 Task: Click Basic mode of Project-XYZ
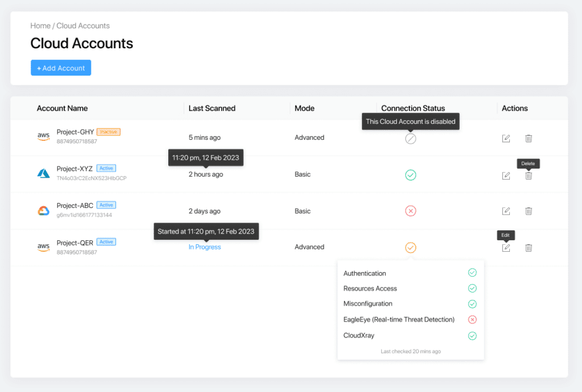coord(302,174)
